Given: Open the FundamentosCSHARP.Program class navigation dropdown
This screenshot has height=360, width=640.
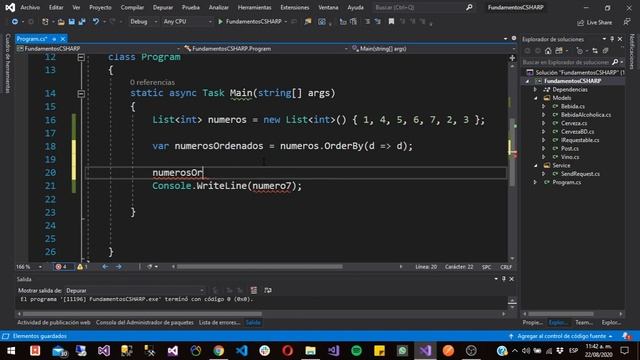Looking at the screenshot, I should click(x=266, y=49).
